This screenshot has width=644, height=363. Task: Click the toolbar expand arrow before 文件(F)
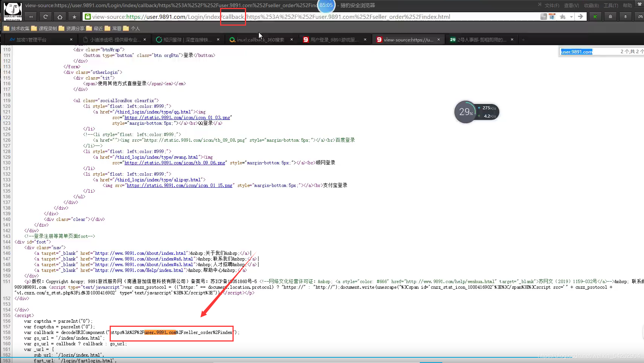click(540, 5)
